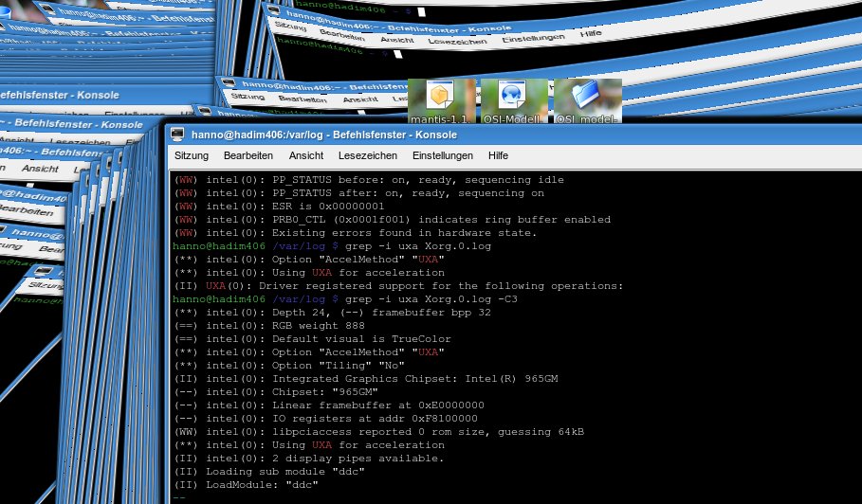Open Sitzung menu in the foreground Konsole window
The width and height of the screenshot is (862, 504).
pyautogui.click(x=191, y=155)
